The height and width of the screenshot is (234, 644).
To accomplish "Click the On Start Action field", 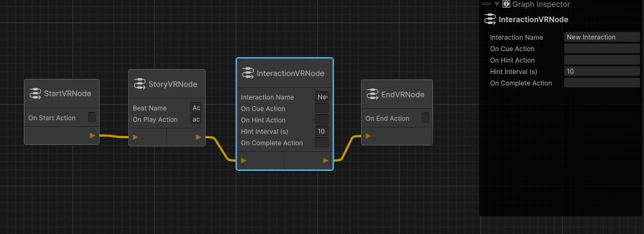I will 92,118.
